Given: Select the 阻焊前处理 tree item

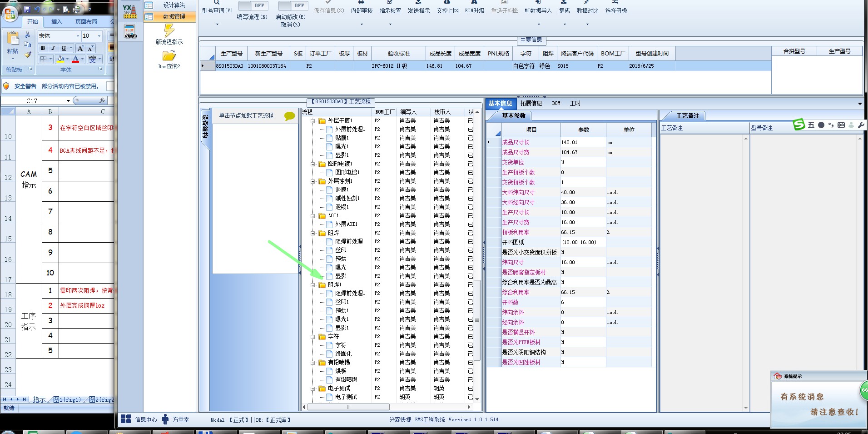Looking at the screenshot, I should point(349,242).
